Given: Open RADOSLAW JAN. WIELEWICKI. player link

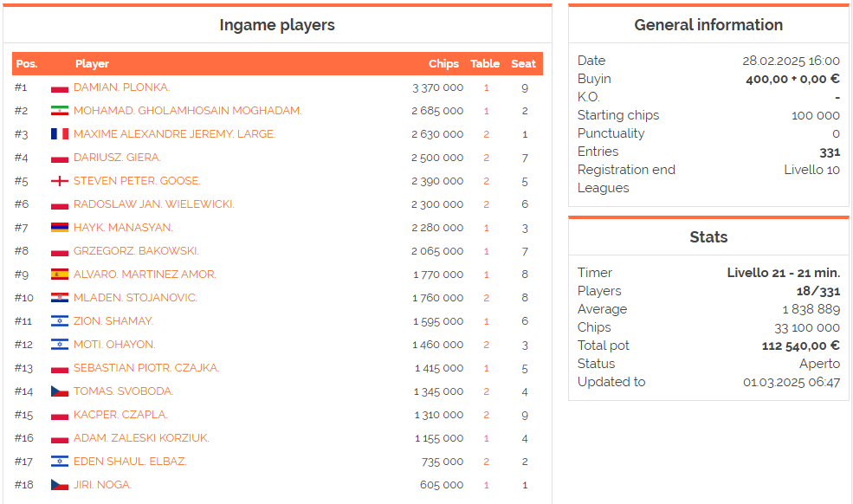Looking at the screenshot, I should point(154,204).
